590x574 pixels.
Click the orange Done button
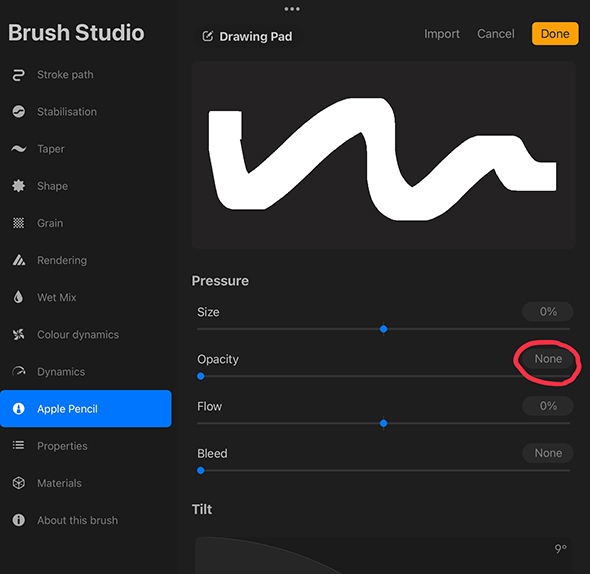point(555,33)
